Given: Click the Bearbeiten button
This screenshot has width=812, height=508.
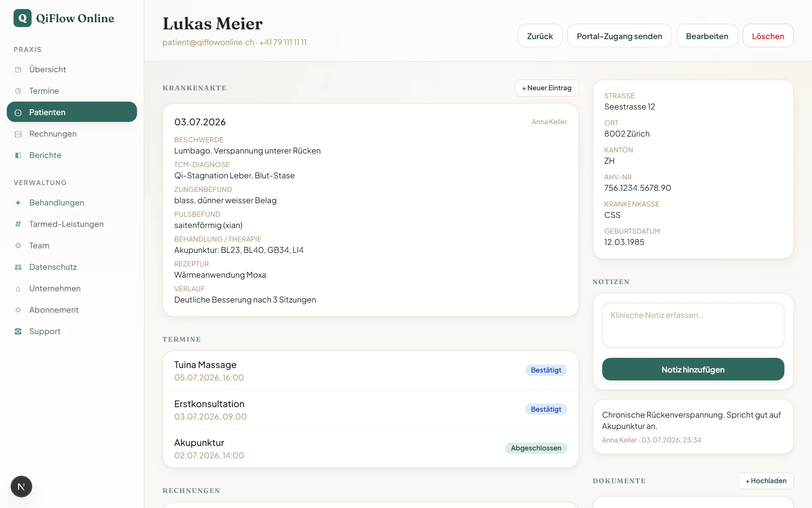Looking at the screenshot, I should click(707, 36).
